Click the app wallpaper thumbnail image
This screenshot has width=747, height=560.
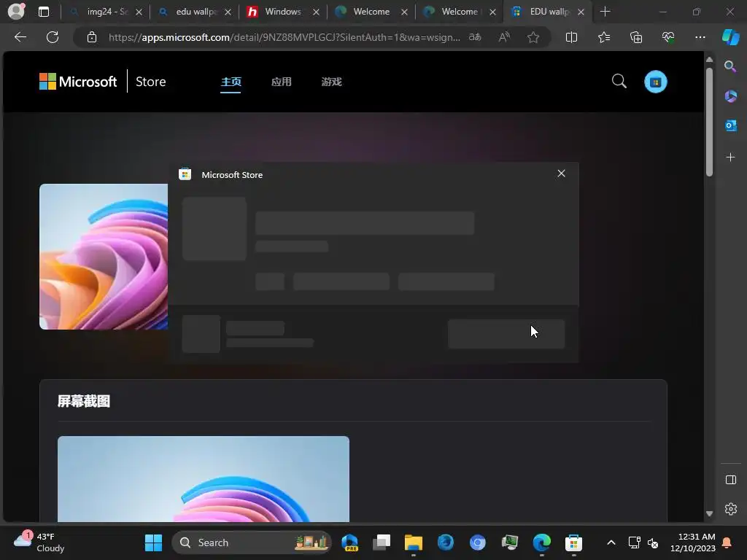[x=104, y=257]
